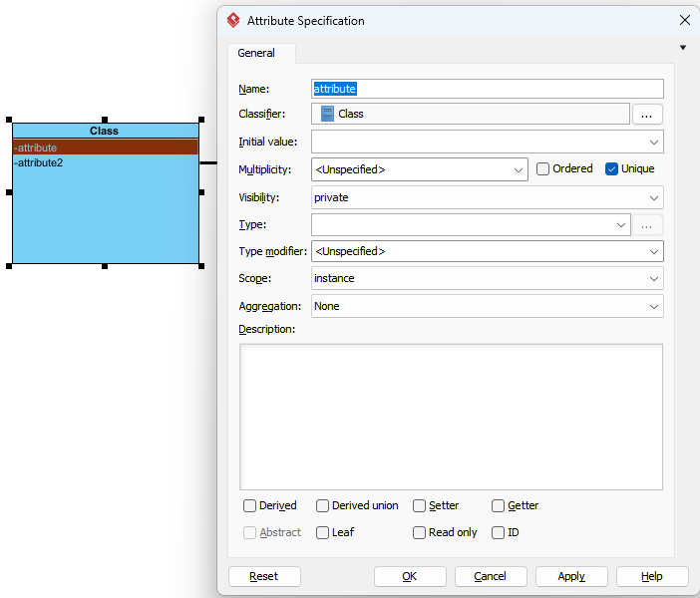Image resolution: width=700 pixels, height=598 pixels.
Task: Expand the Scope dropdown showing instance
Action: [x=487, y=278]
